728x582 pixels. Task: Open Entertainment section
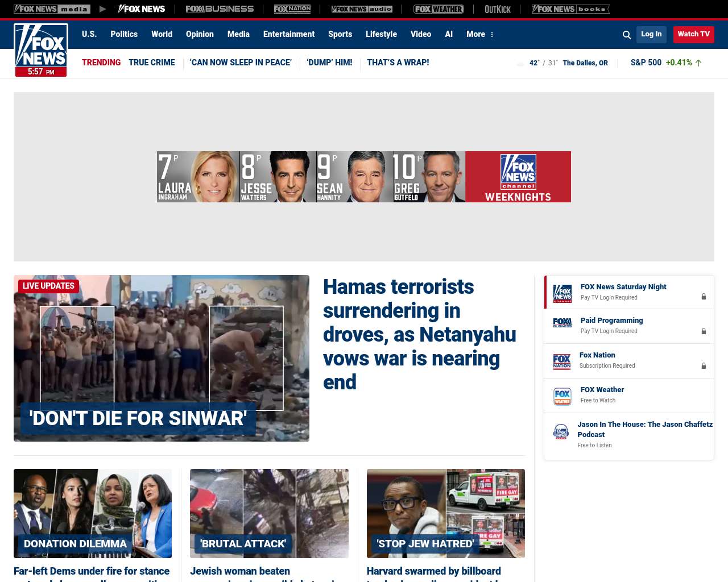289,34
